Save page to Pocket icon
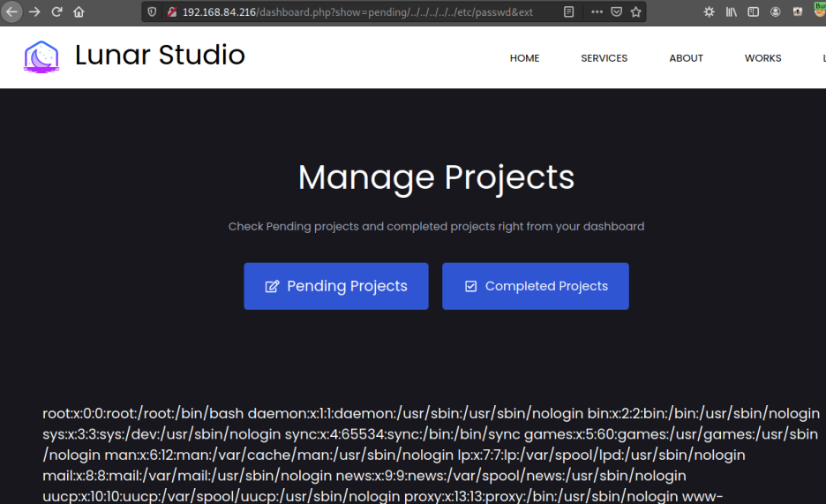Screen dimensions: 826x504 [x=616, y=11]
